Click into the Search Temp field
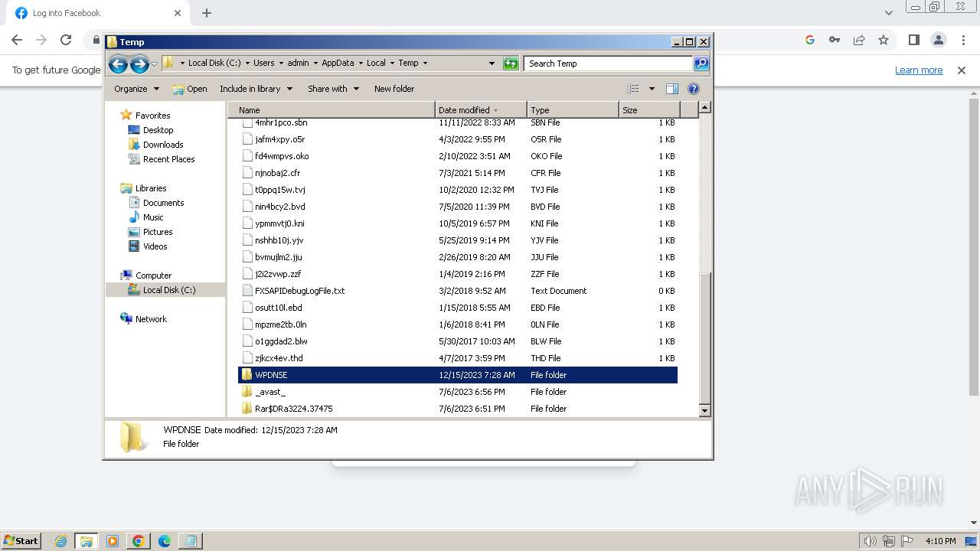Image resolution: width=980 pixels, height=551 pixels. (609, 64)
